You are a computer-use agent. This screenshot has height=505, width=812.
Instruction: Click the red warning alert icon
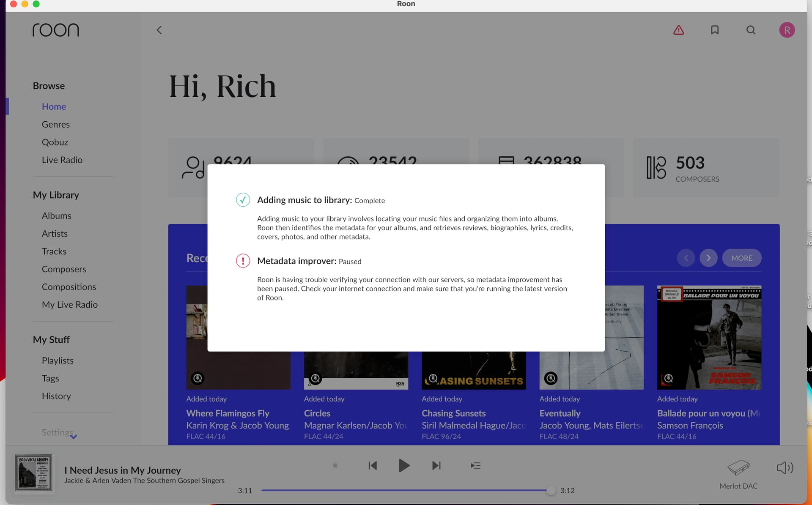[678, 30]
